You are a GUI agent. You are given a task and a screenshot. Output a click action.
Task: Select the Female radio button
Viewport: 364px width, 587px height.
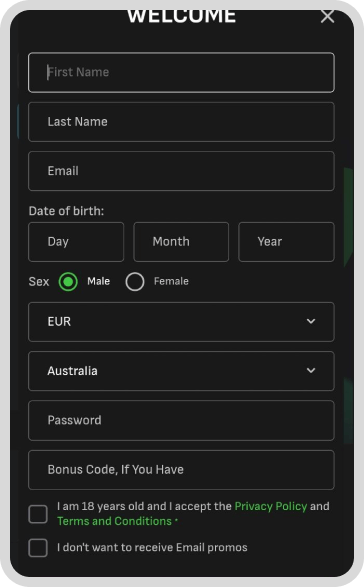coord(135,282)
